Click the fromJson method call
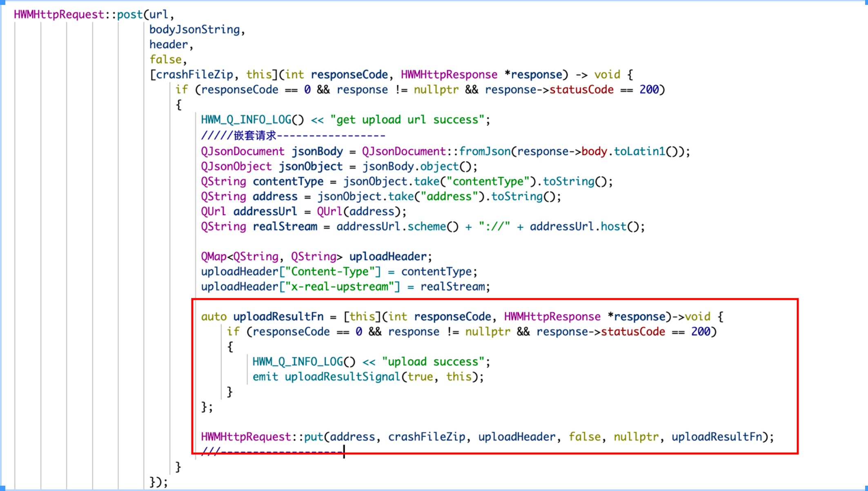868x491 pixels. [485, 152]
